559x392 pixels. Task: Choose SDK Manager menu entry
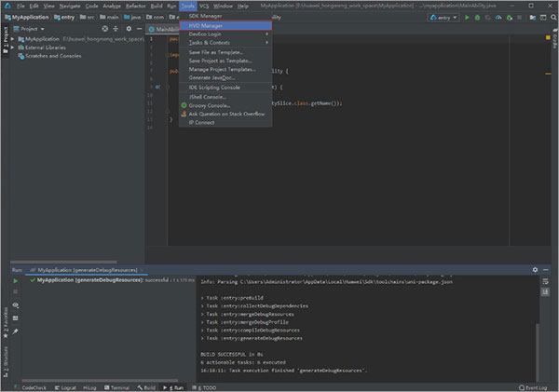pos(205,16)
